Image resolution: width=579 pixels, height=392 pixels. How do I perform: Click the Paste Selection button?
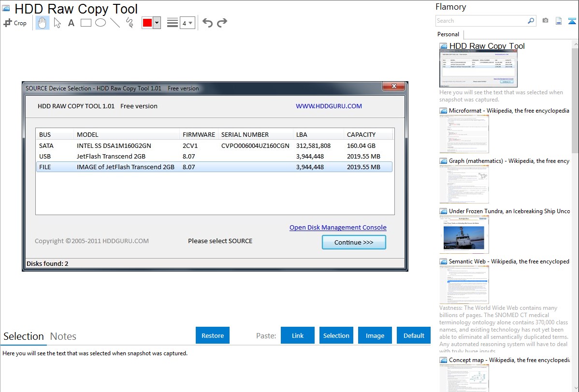click(x=336, y=335)
